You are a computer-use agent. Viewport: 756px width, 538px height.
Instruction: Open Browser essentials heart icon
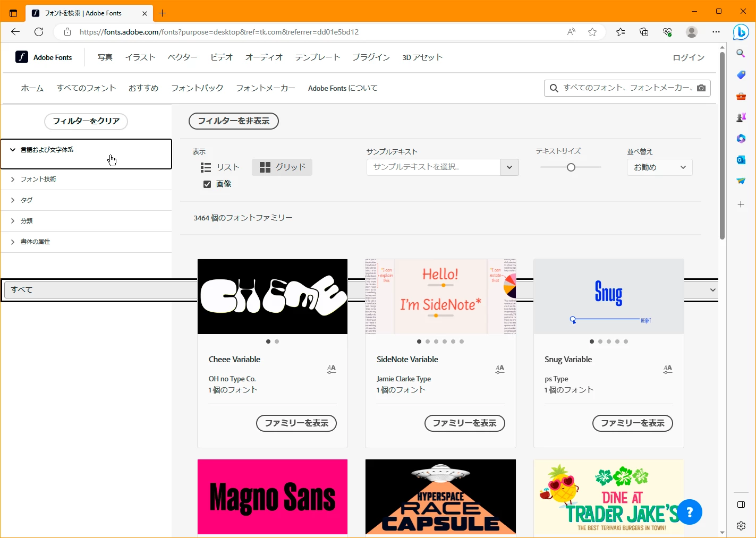(668, 32)
